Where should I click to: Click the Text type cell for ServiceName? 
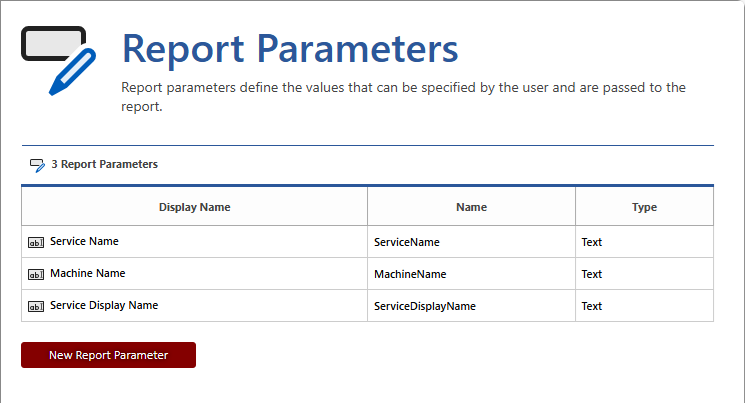[592, 242]
